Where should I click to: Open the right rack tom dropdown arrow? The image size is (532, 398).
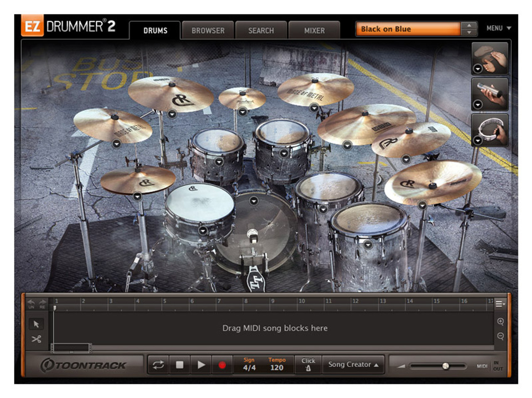click(x=284, y=153)
